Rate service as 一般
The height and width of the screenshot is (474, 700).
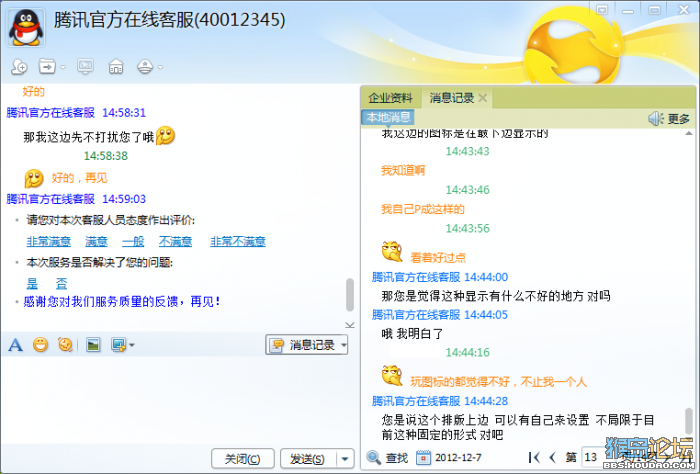(133, 241)
